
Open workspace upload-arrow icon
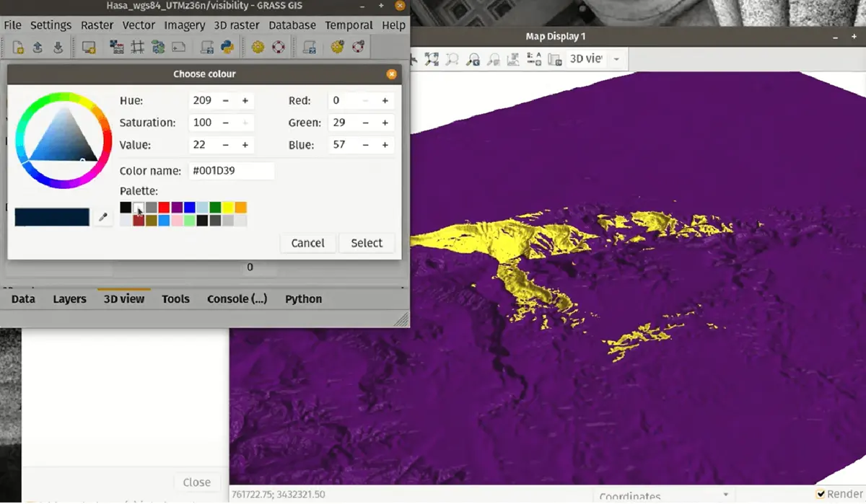(38, 48)
